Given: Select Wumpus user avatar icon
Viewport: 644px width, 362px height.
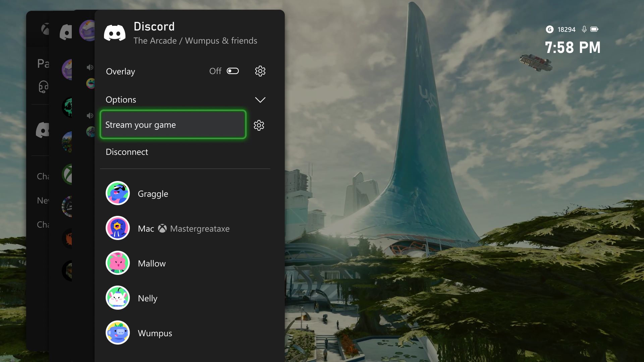Looking at the screenshot, I should tap(117, 333).
